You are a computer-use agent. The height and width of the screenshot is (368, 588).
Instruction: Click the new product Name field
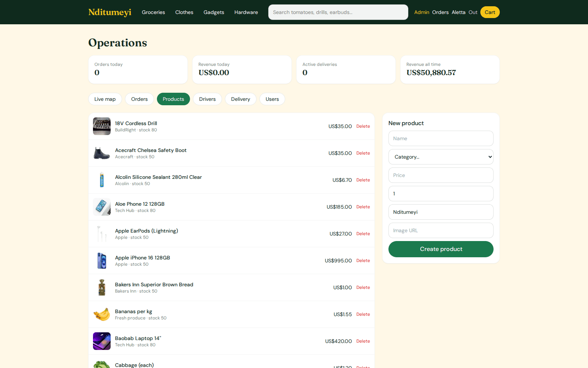(441, 138)
